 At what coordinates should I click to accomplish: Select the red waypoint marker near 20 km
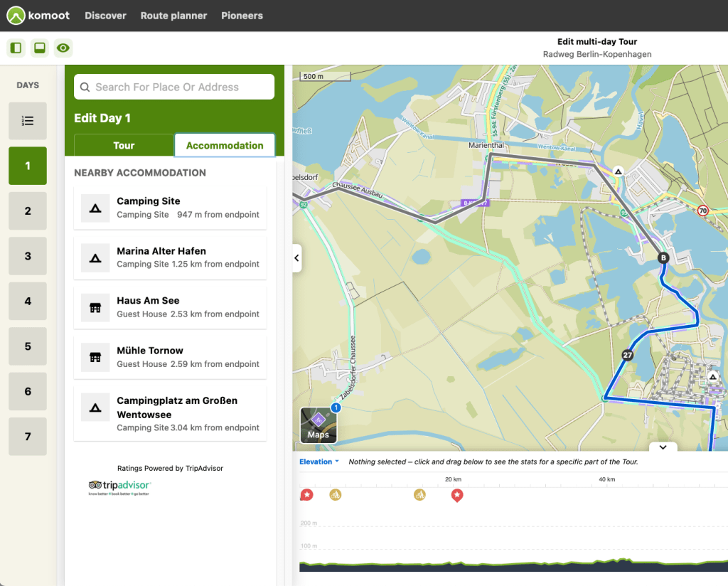coord(457,496)
